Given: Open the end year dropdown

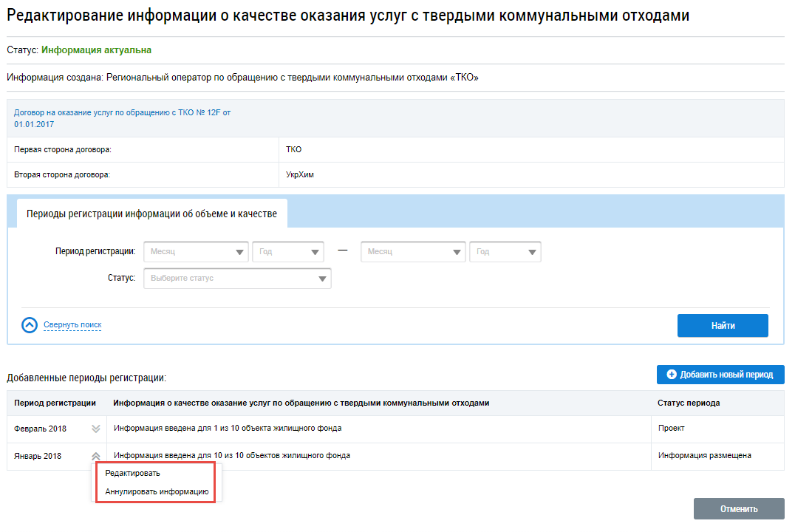Looking at the screenshot, I should click(505, 252).
